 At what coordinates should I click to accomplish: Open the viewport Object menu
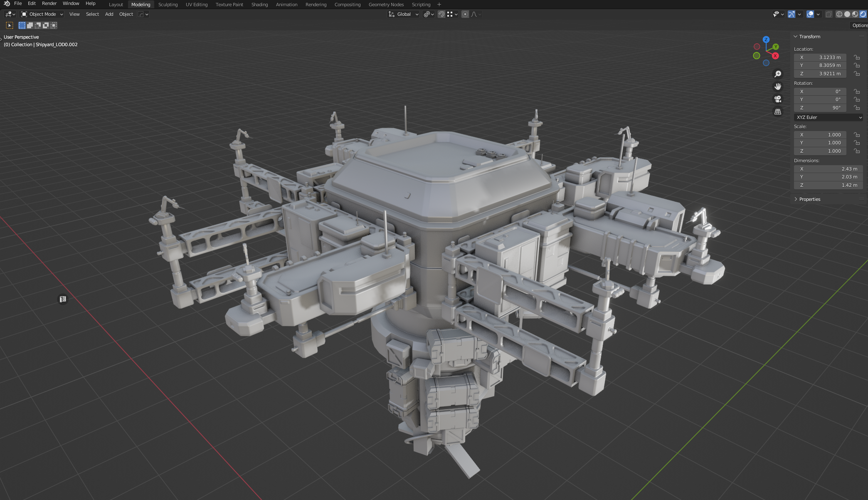click(x=126, y=14)
